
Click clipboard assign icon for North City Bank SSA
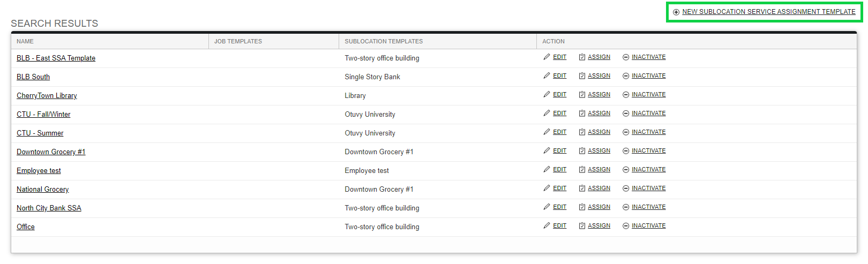click(x=582, y=207)
